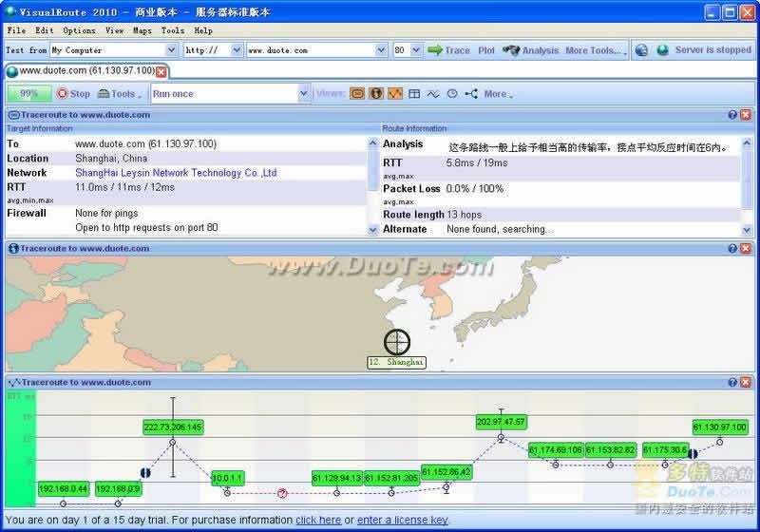Open the Analysis tool with binoculars icon

tap(530, 50)
